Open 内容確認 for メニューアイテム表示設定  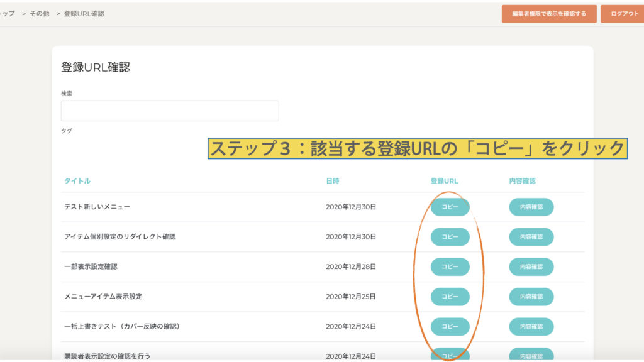531,297
